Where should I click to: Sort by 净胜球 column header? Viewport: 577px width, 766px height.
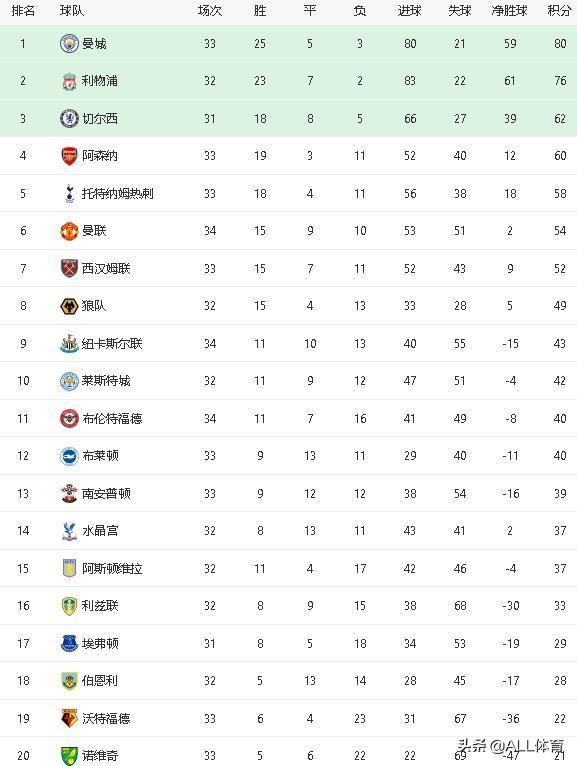(509, 10)
